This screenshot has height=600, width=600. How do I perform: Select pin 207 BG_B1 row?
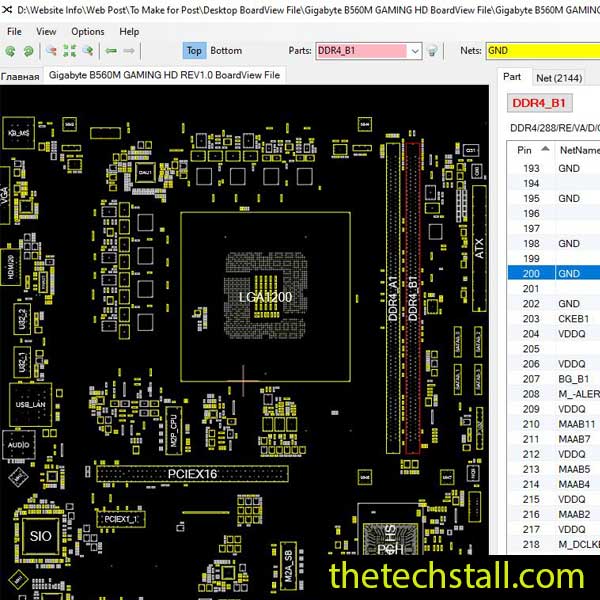(x=554, y=379)
